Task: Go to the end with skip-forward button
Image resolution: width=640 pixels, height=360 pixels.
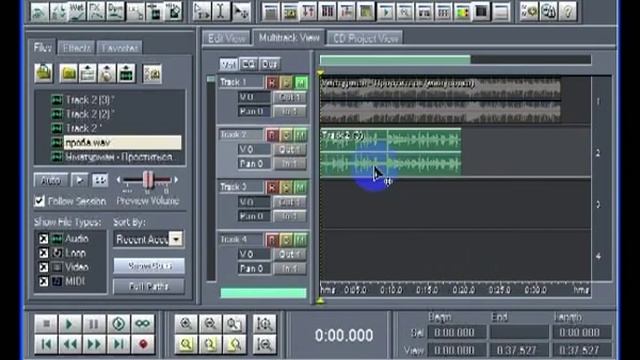Action: (118, 344)
